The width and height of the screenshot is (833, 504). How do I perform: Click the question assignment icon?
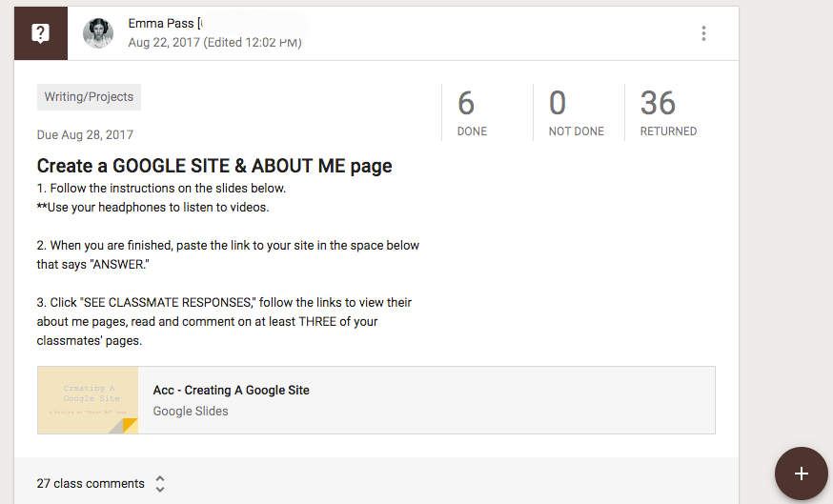pos(41,33)
